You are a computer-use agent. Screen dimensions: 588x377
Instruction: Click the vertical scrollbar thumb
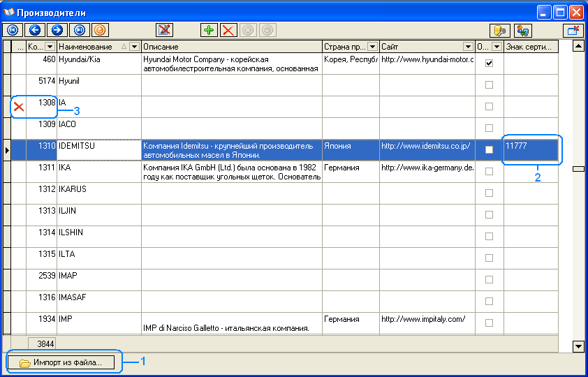tap(579, 169)
